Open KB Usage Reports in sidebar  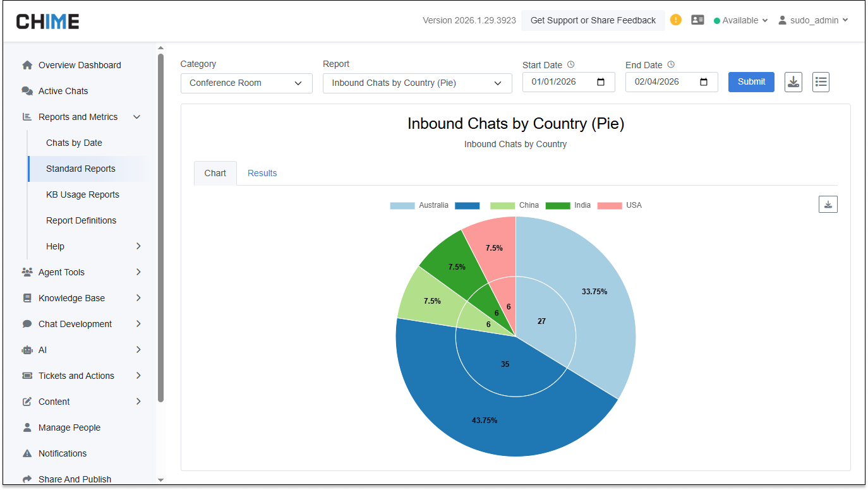(x=83, y=194)
